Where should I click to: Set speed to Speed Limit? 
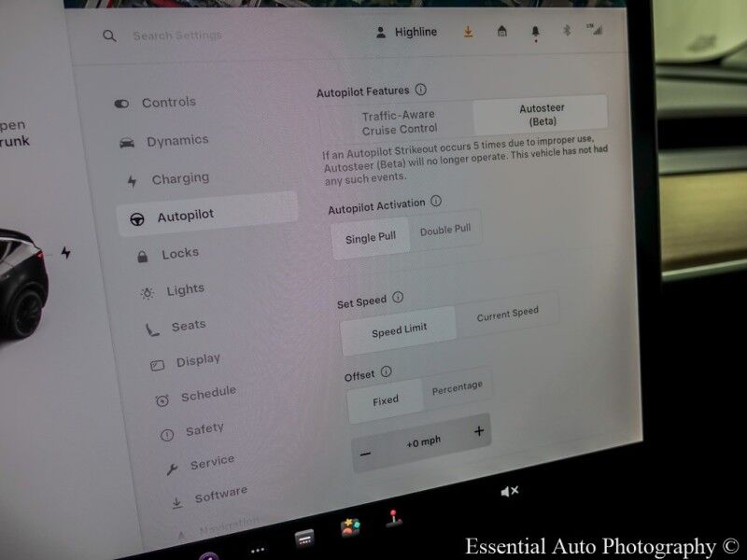coord(399,331)
